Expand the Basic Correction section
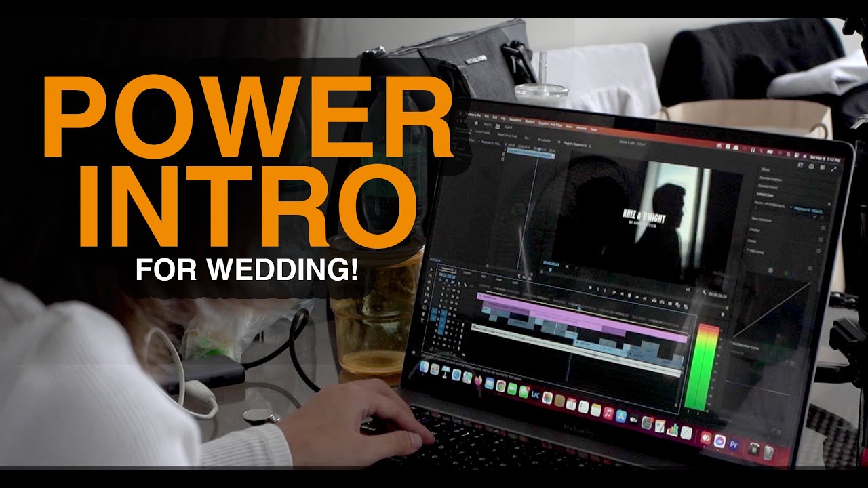 point(762,220)
